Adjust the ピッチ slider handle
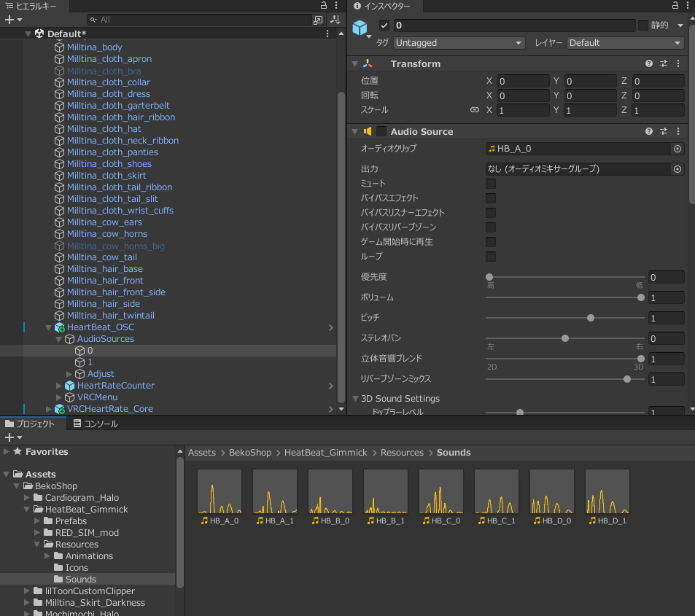This screenshot has height=616, width=695. (591, 318)
